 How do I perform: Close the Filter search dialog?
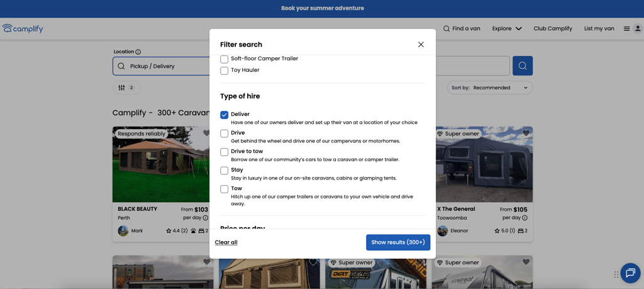coord(421,45)
